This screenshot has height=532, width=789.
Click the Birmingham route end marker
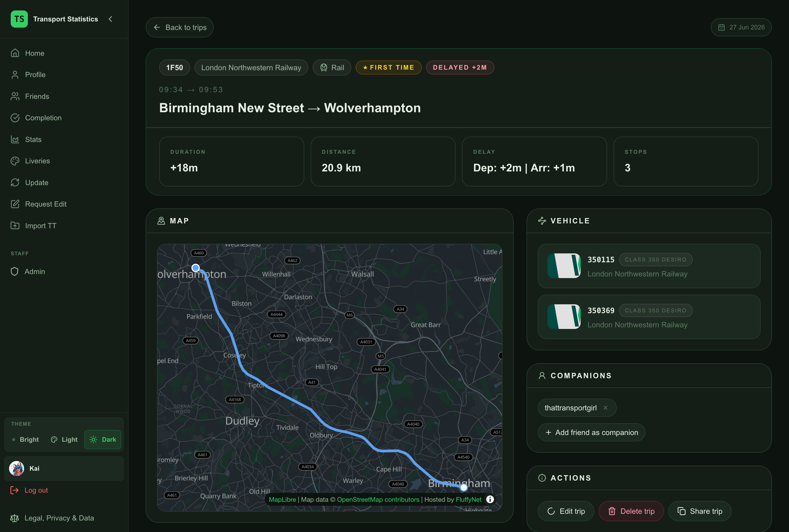[464, 488]
